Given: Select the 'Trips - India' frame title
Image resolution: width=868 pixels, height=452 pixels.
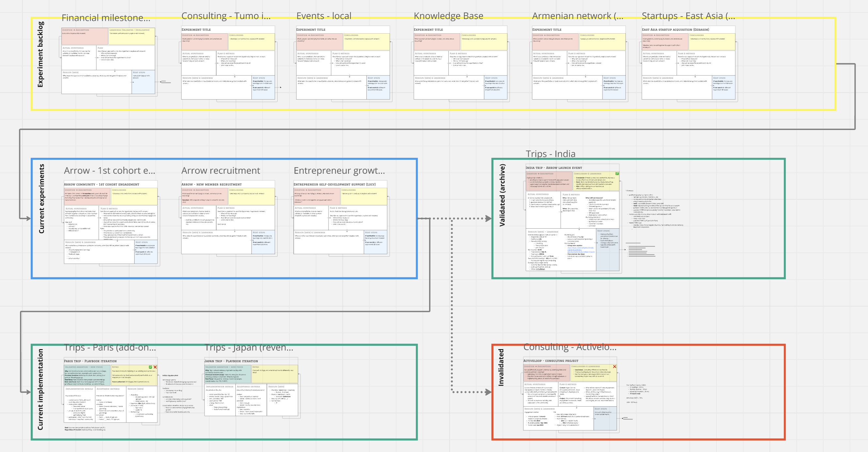Looking at the screenshot, I should 550,154.
